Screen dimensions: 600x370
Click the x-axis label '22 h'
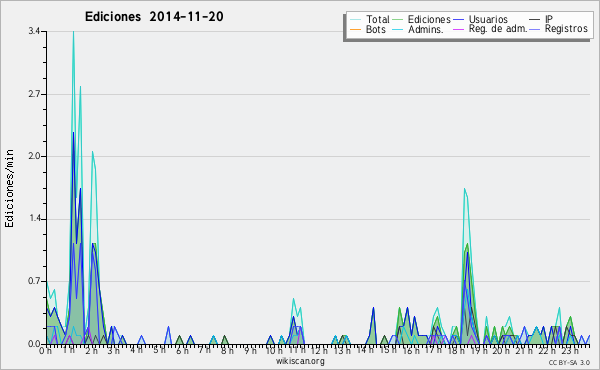[x=548, y=351]
